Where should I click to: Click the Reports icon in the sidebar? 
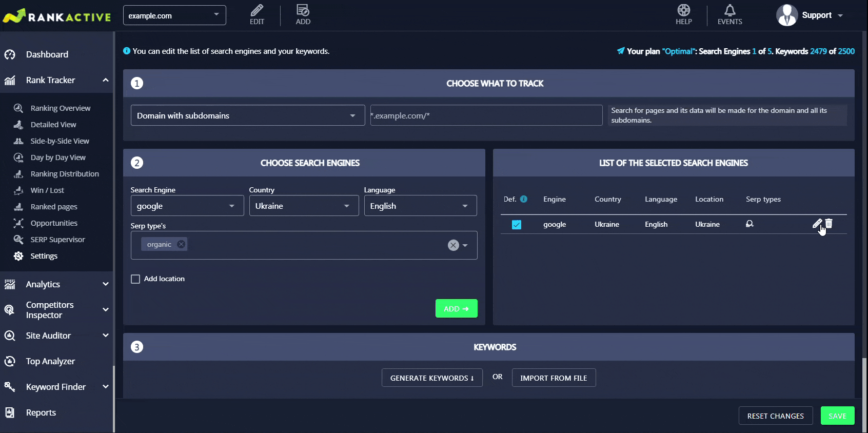click(x=10, y=412)
